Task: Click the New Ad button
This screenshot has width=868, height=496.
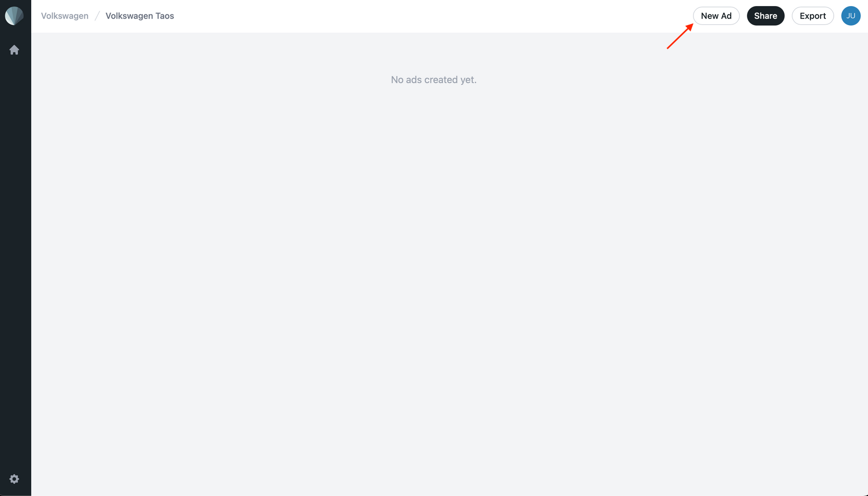Action: (x=716, y=16)
